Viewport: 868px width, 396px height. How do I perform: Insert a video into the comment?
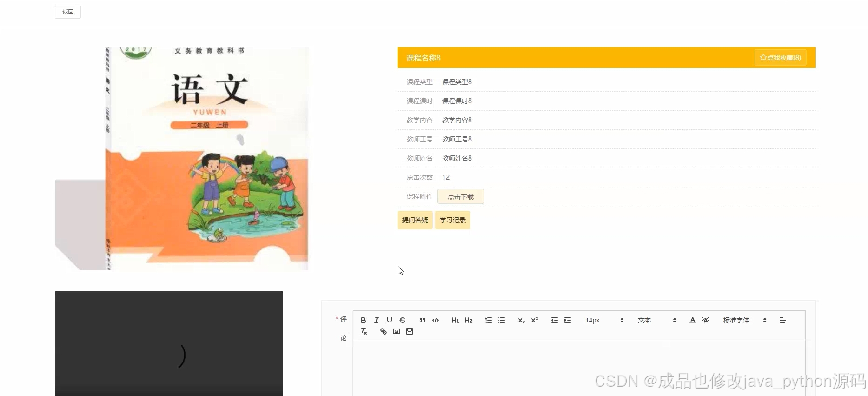[410, 331]
